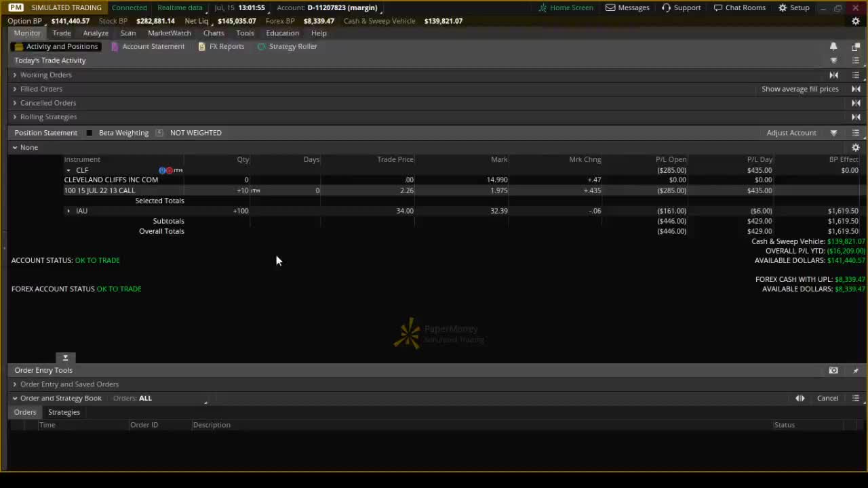This screenshot has height=488, width=868.
Task: Switch to the Strategies tab in order book
Action: 64,412
